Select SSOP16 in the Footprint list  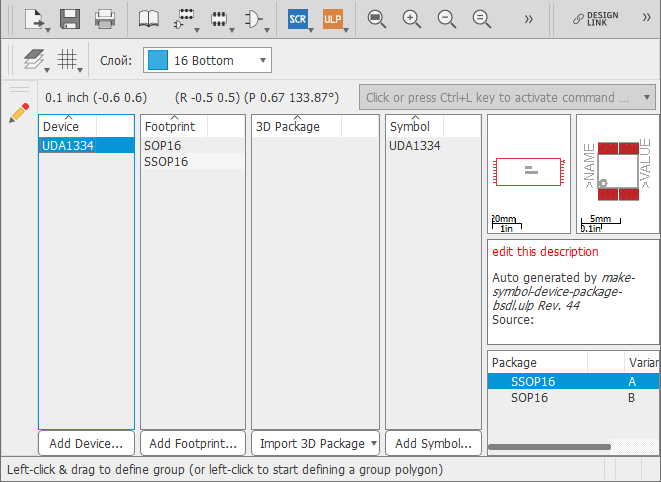pos(193,162)
